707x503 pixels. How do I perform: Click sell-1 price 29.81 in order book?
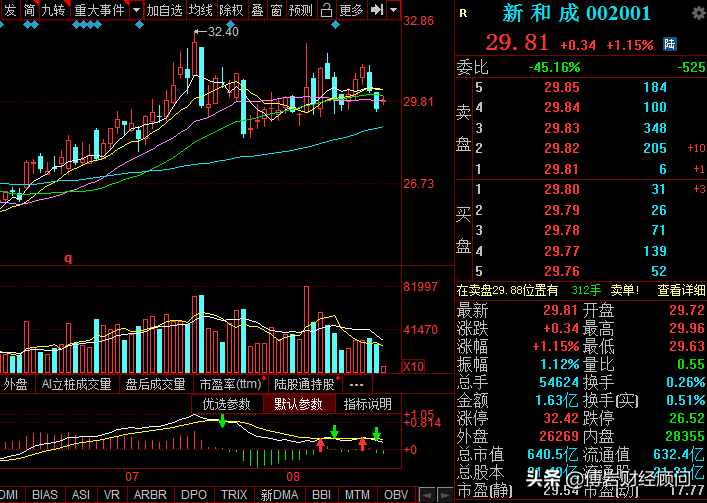(x=561, y=169)
